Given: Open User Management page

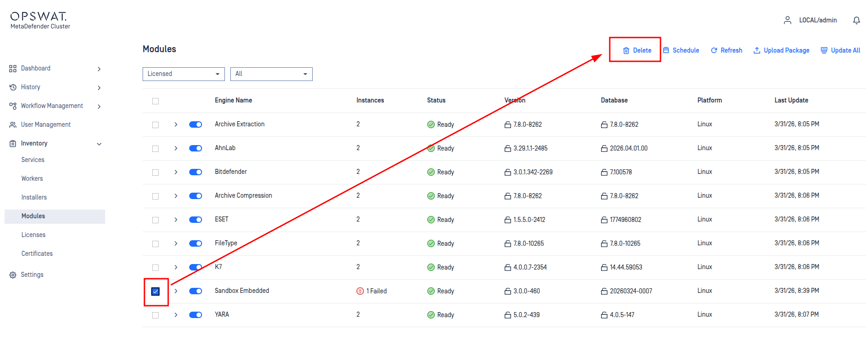Looking at the screenshot, I should (x=46, y=124).
